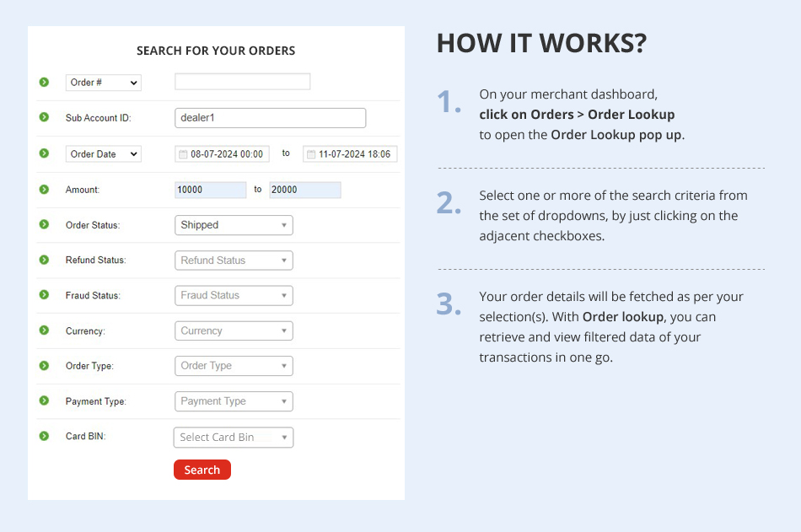
Task: Click green arrow icon next to Sub Account ID
Action: (45, 117)
